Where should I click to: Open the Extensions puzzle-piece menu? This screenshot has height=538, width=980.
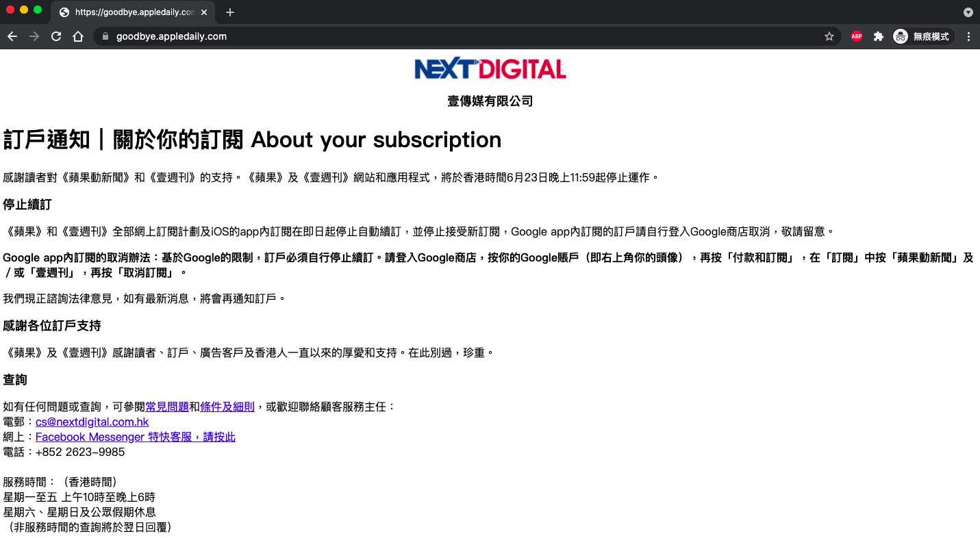coord(879,36)
